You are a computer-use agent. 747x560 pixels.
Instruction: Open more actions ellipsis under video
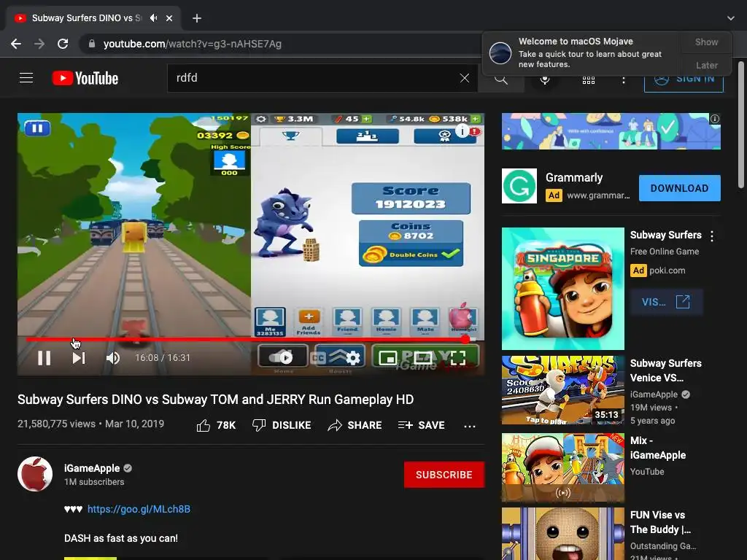pyautogui.click(x=470, y=426)
